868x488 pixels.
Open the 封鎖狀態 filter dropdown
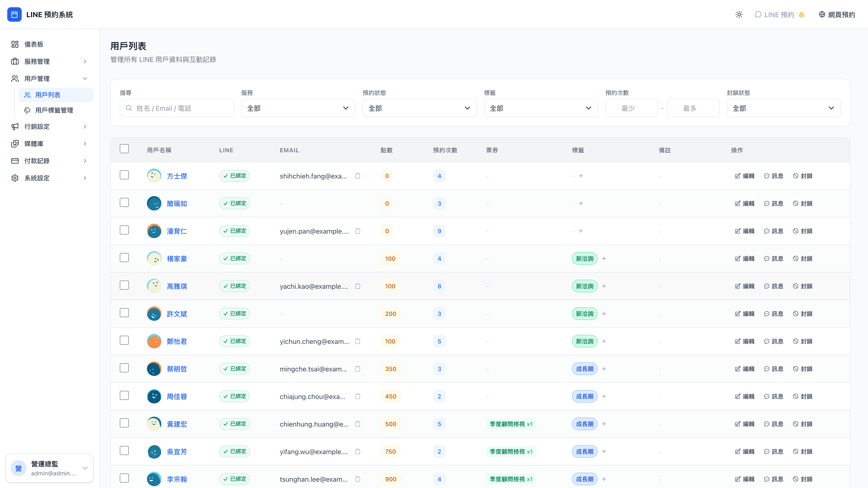(783, 108)
